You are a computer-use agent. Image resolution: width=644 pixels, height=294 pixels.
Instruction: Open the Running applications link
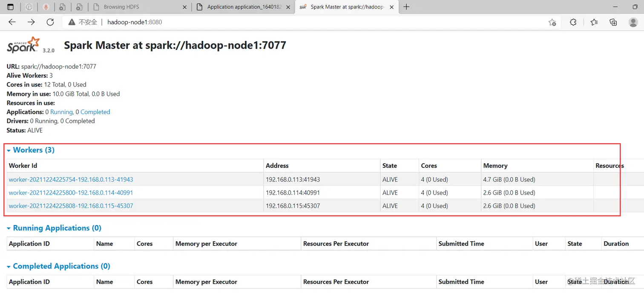(x=61, y=112)
